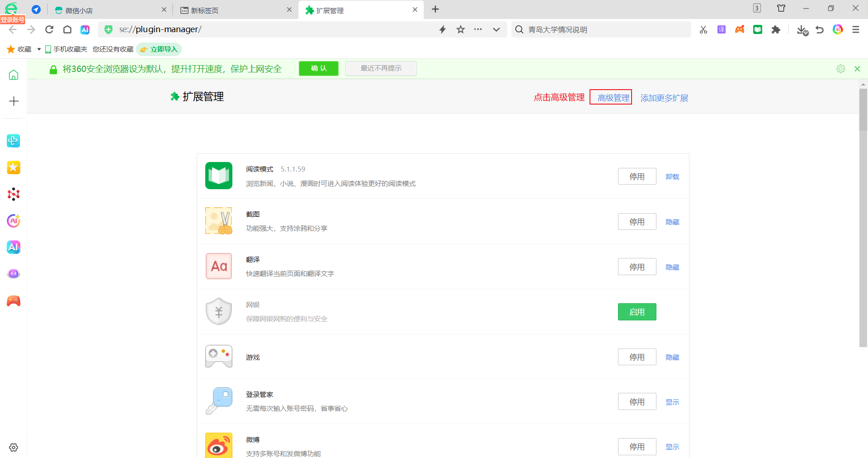868x458 pixels.
Task: Click the scissors screenshot toolbar icon
Action: [x=703, y=29]
